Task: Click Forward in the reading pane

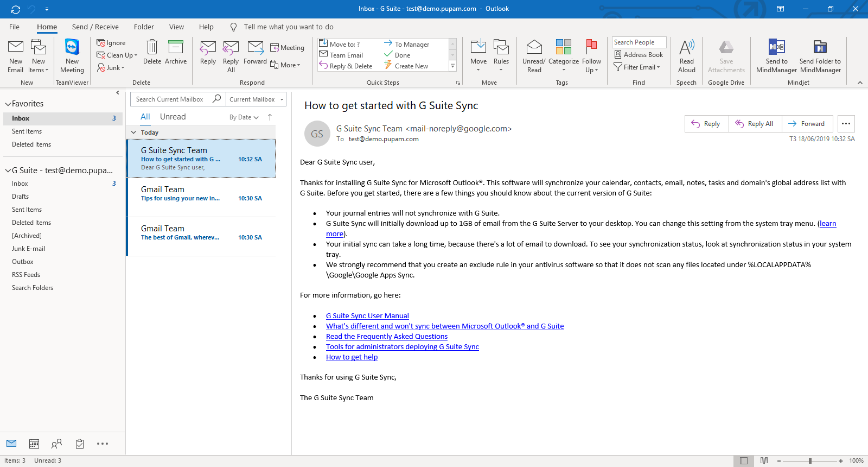Action: (807, 124)
